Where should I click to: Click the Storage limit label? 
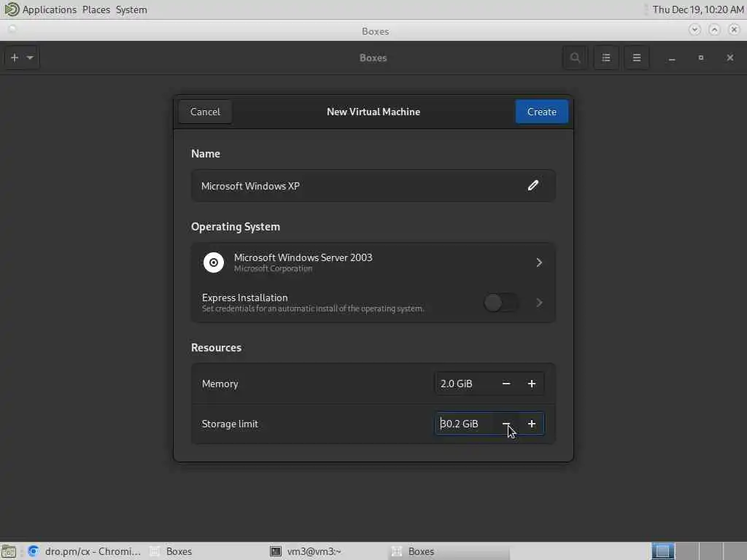coord(230,424)
